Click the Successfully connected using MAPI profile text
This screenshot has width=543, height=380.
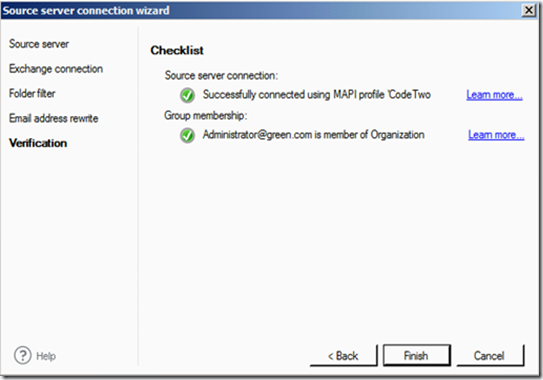[x=317, y=95]
